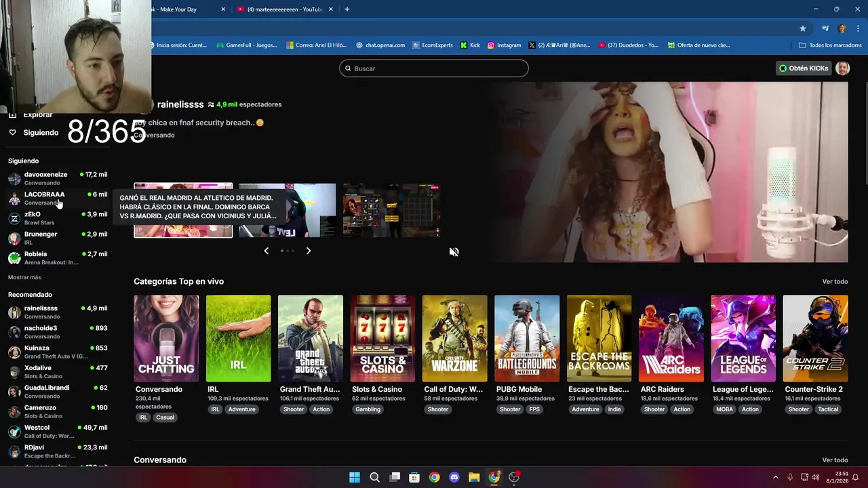The width and height of the screenshot is (868, 488).
Task: Unmute the featured stream preview
Action: pyautogui.click(x=454, y=251)
